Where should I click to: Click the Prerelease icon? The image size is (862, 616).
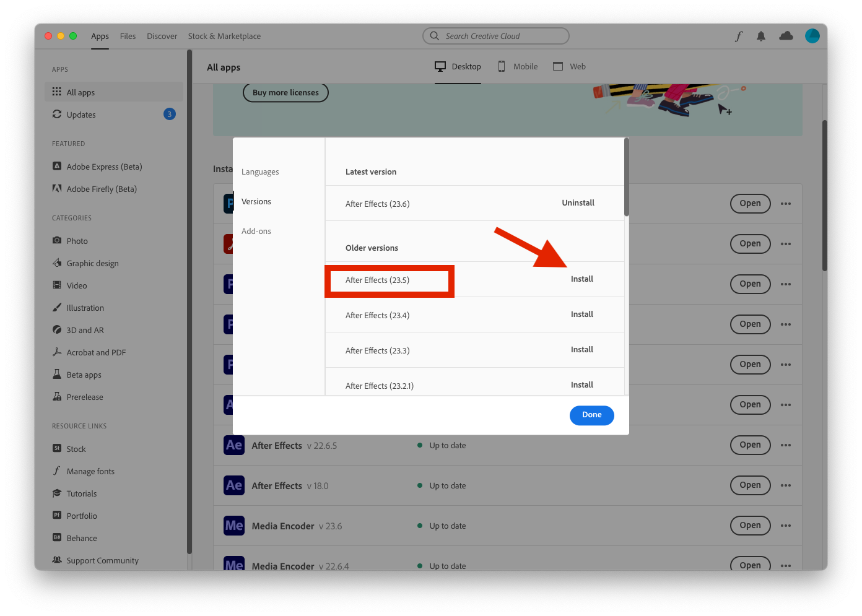(x=57, y=396)
